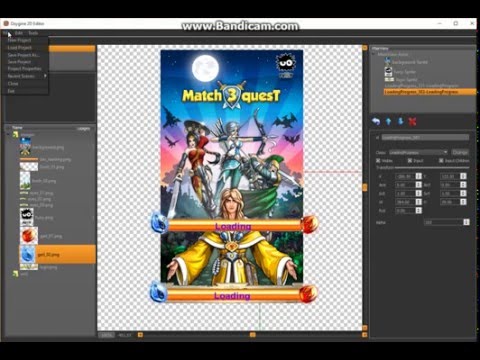Screen dimensions: 480x360
Task: Collapse the images folder in resource tree
Action: (8, 135)
